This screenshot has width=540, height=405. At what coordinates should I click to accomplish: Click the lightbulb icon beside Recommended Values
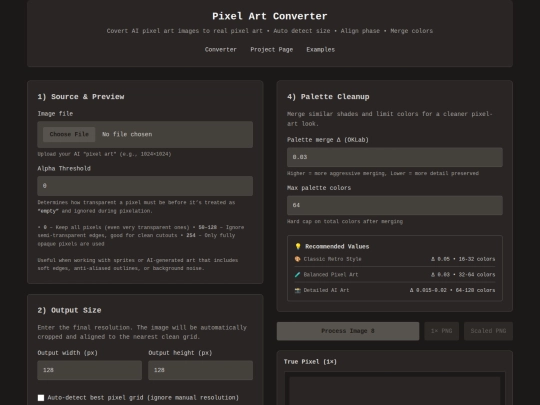point(298,246)
